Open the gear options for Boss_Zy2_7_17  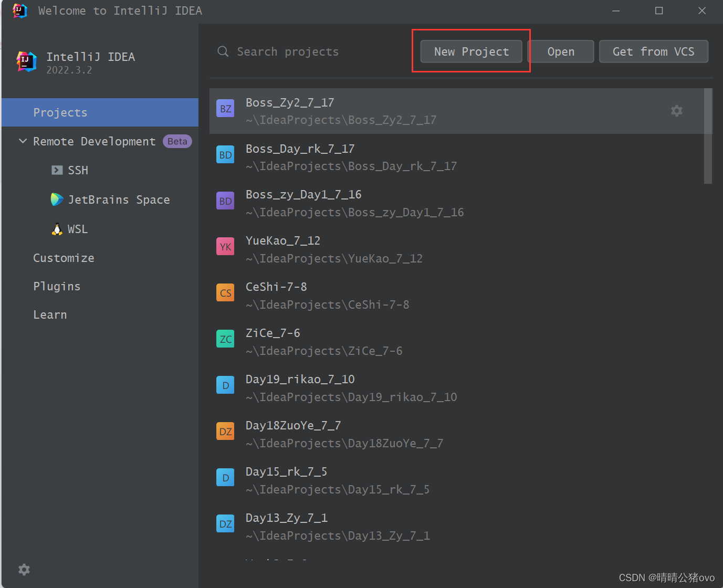[x=677, y=111]
